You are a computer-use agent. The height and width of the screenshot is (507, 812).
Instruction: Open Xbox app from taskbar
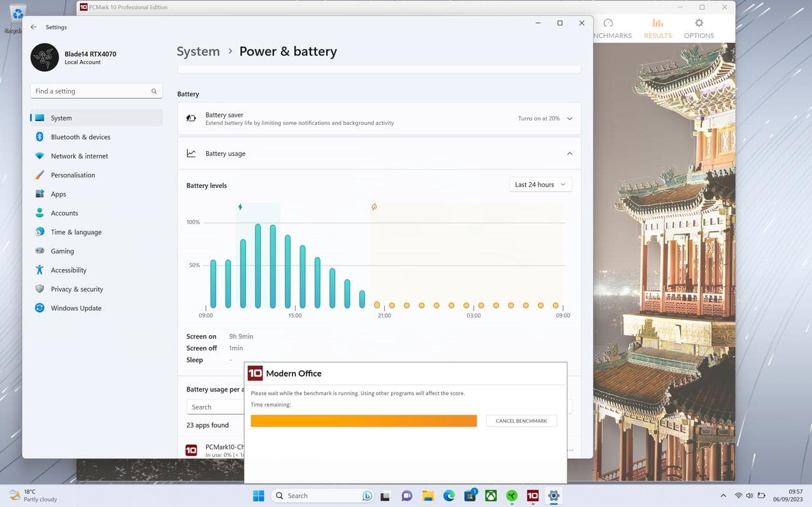491,496
